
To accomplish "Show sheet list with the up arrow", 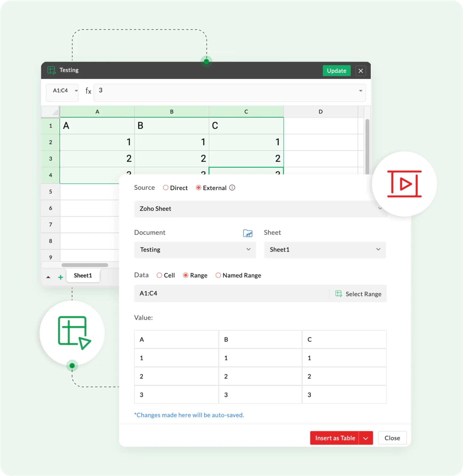I will [x=48, y=277].
